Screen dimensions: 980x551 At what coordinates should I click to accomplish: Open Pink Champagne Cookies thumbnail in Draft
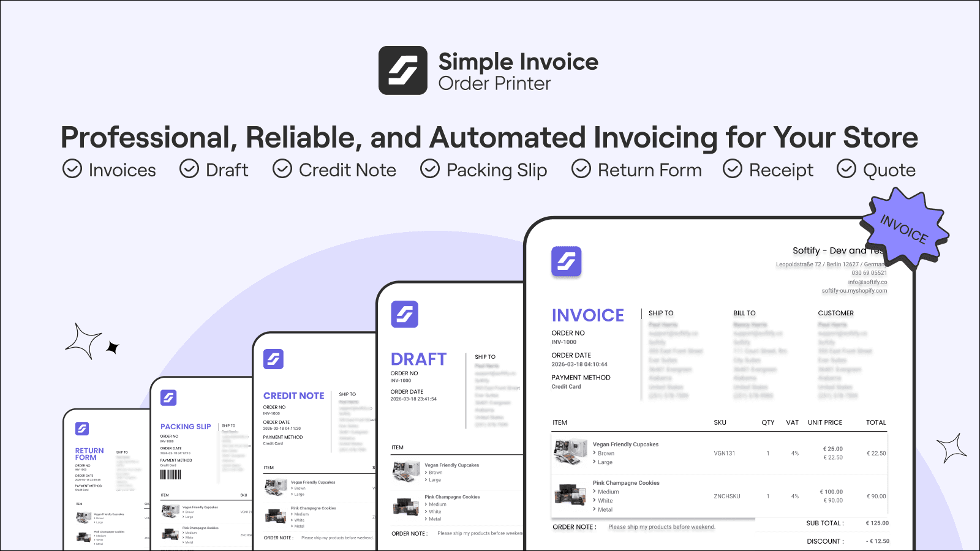(405, 507)
